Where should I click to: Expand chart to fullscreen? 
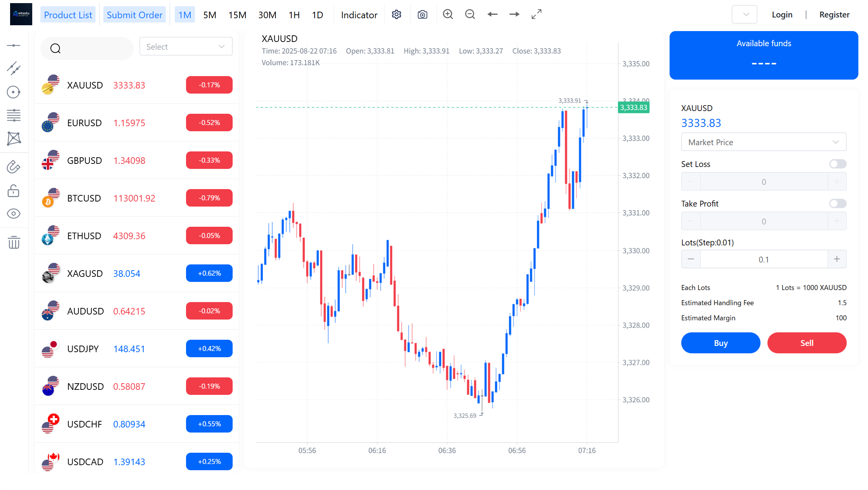point(536,14)
